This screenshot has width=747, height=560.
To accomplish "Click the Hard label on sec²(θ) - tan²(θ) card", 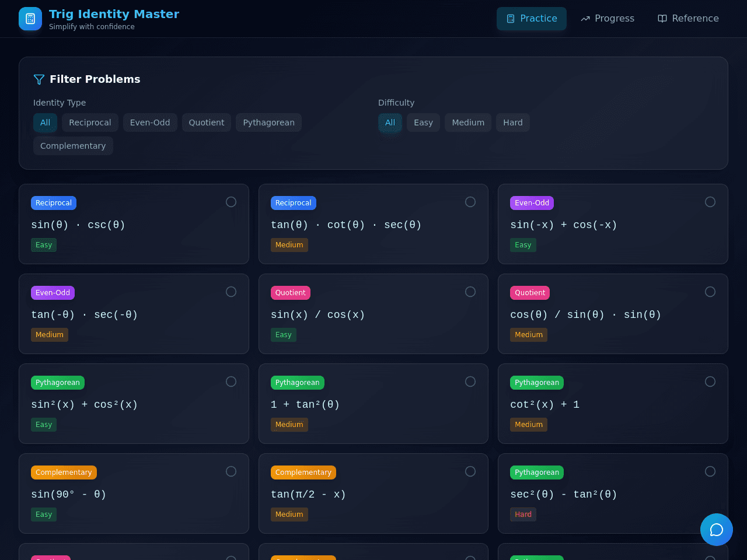I will coord(523,514).
